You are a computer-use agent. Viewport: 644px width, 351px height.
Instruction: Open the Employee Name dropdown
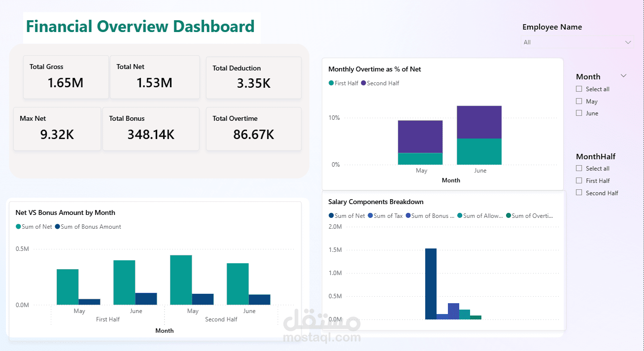pos(576,42)
